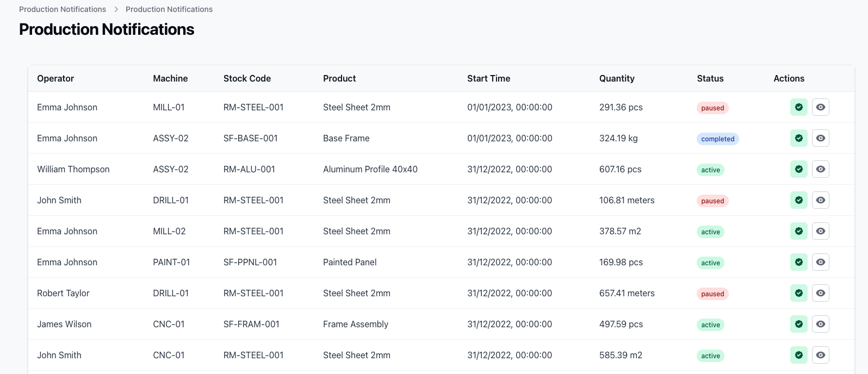Screen dimensions: 868x374
Task: View details of Emma Johnson's MILL-01 entry
Action: 821,107
